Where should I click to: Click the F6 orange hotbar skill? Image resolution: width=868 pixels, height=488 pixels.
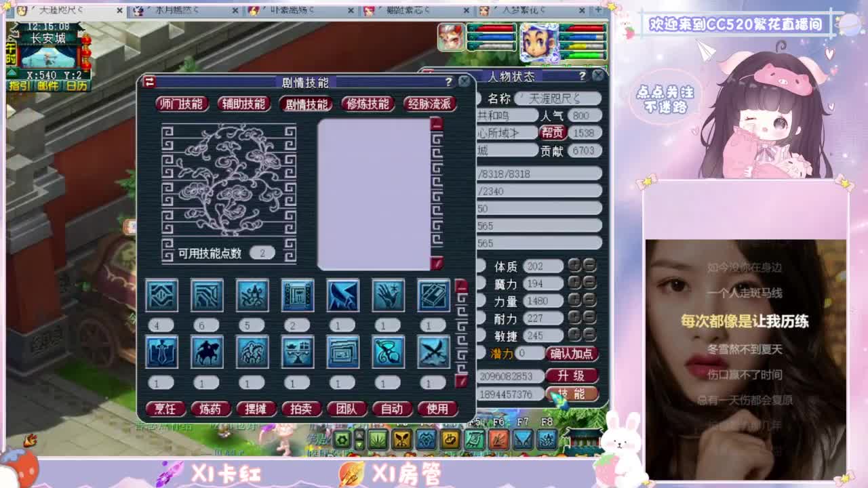click(498, 440)
